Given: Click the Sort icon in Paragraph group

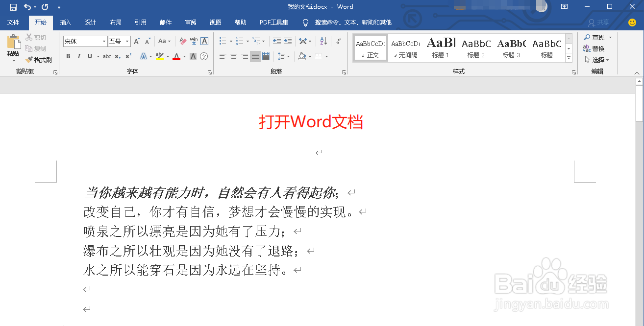Looking at the screenshot, I should pos(323,41).
